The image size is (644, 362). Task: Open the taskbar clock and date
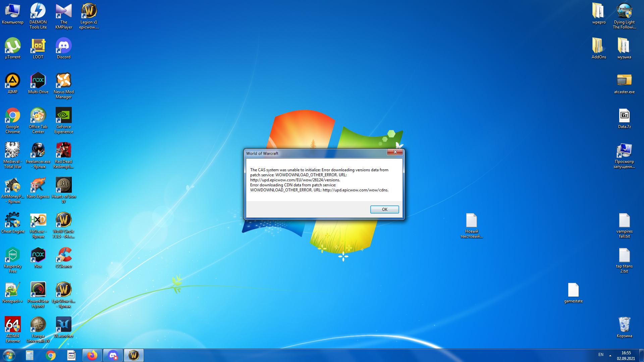point(626,356)
